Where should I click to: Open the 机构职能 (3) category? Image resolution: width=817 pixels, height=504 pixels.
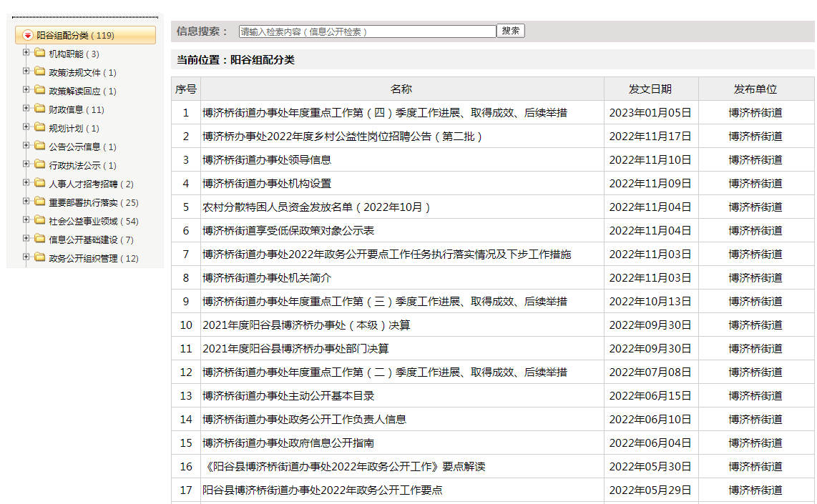pos(74,54)
